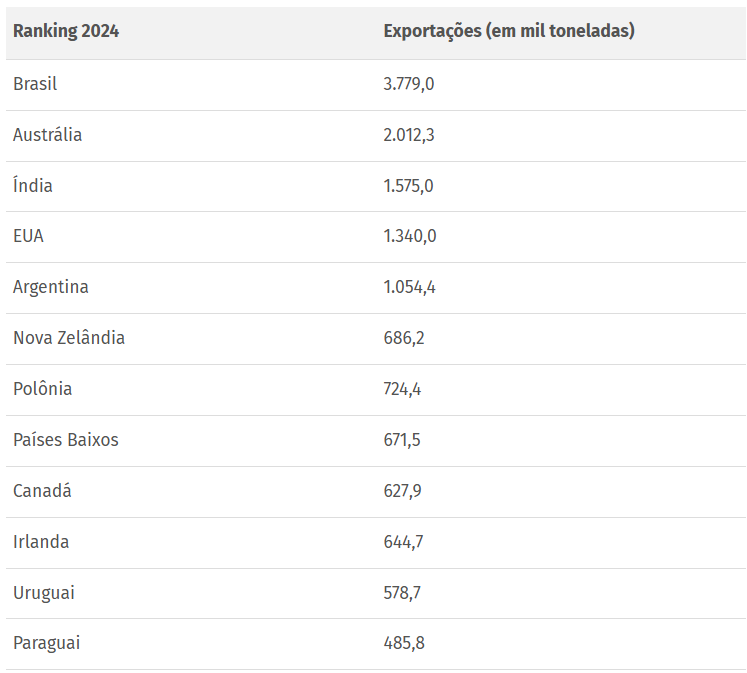Select the Índia country cell
Viewport: 747px width, 673px height.
coord(32,185)
